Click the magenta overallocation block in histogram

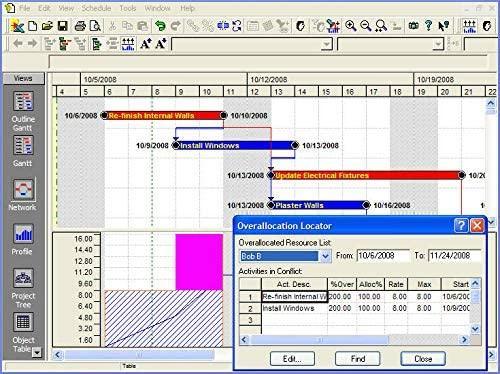(199, 262)
